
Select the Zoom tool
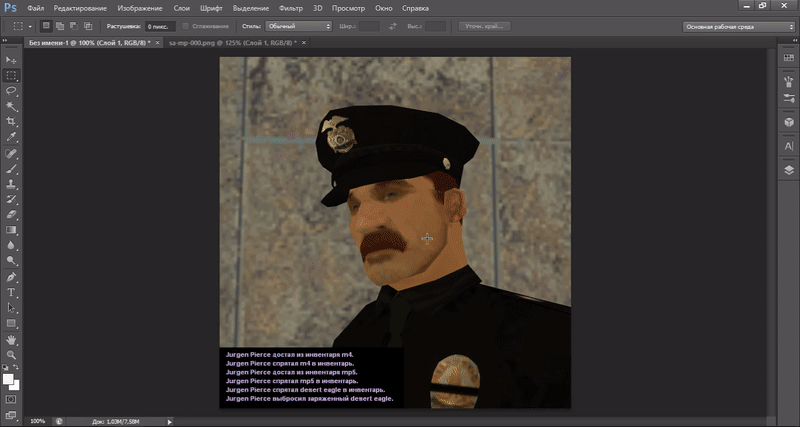[x=11, y=355]
